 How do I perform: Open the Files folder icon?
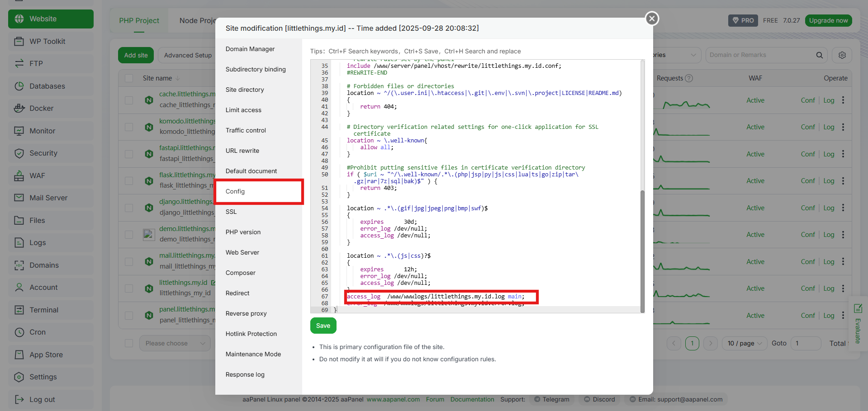click(x=19, y=220)
